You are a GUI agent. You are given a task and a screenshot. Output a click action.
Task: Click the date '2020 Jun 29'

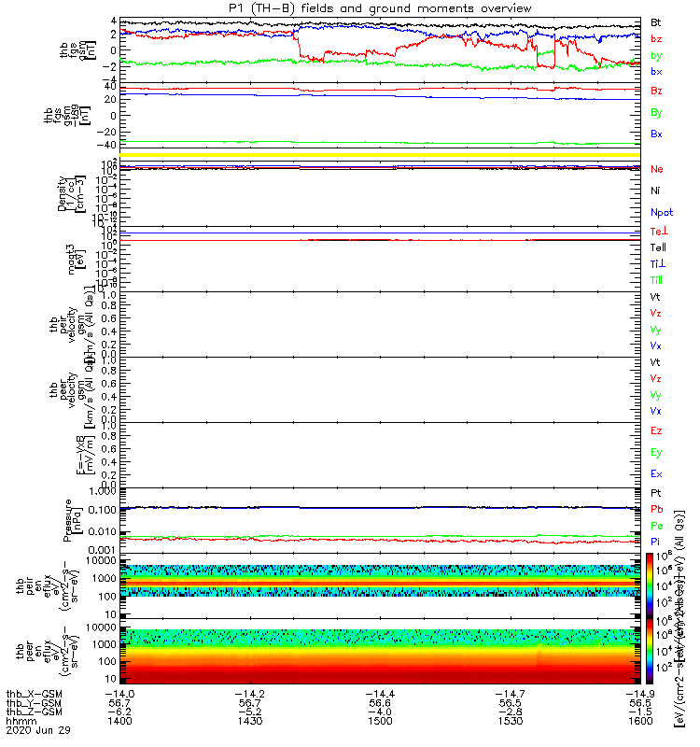point(37,730)
